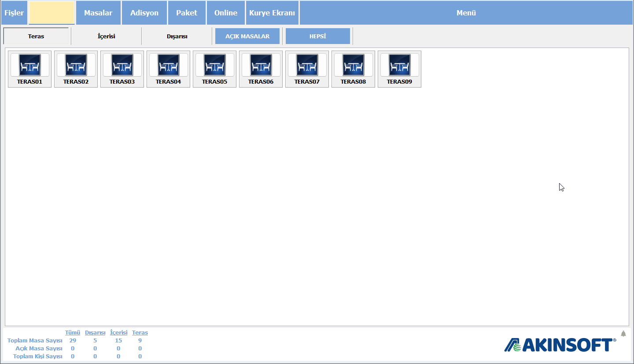634x364 pixels.
Task: Click the HEPSİ filter button
Action: pos(318,36)
